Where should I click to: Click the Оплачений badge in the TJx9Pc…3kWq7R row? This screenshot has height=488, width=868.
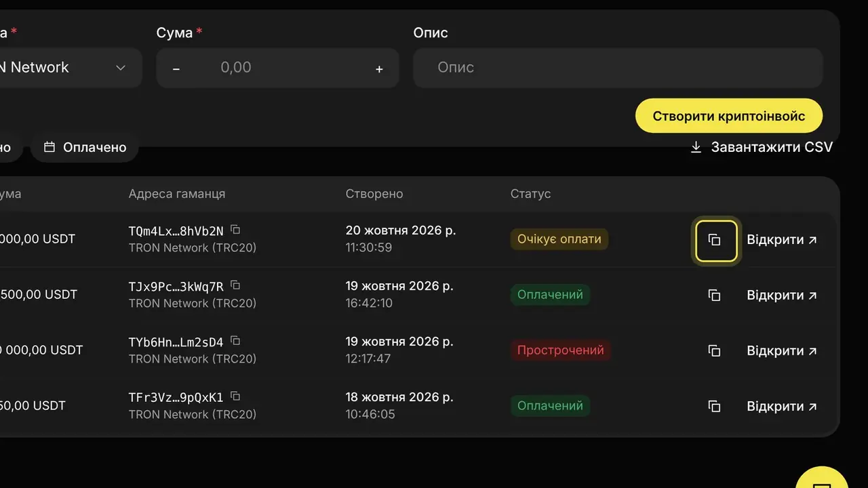click(x=550, y=295)
